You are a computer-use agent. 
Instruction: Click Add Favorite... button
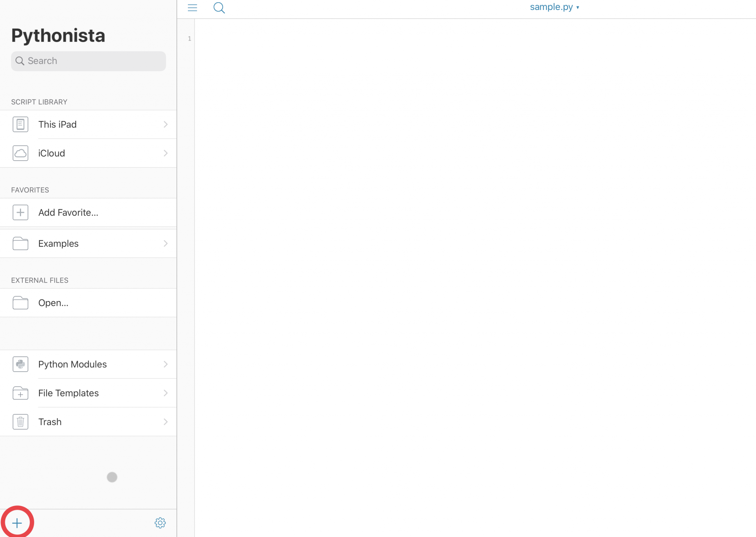click(x=68, y=212)
